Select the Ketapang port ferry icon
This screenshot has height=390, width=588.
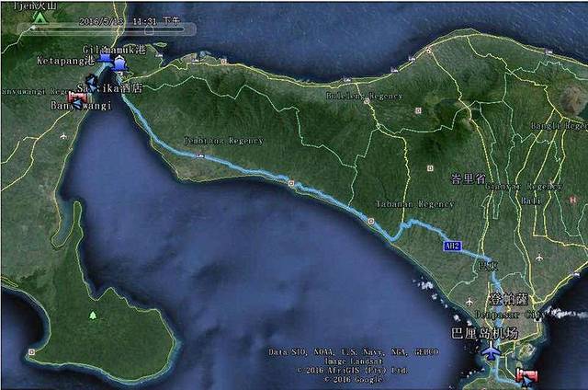point(105,60)
